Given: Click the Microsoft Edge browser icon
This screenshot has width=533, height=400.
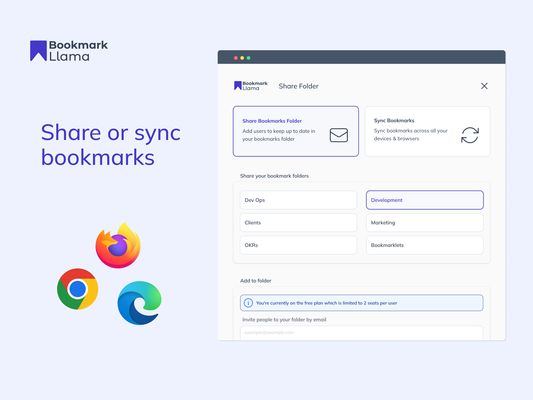Looking at the screenshot, I should tap(139, 303).
